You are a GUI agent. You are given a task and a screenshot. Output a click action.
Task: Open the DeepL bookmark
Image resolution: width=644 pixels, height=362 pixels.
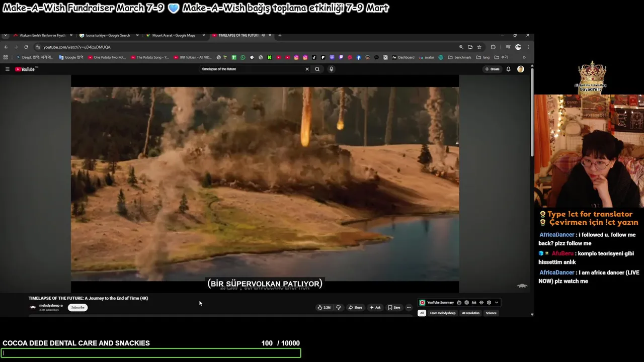pyautogui.click(x=35, y=57)
